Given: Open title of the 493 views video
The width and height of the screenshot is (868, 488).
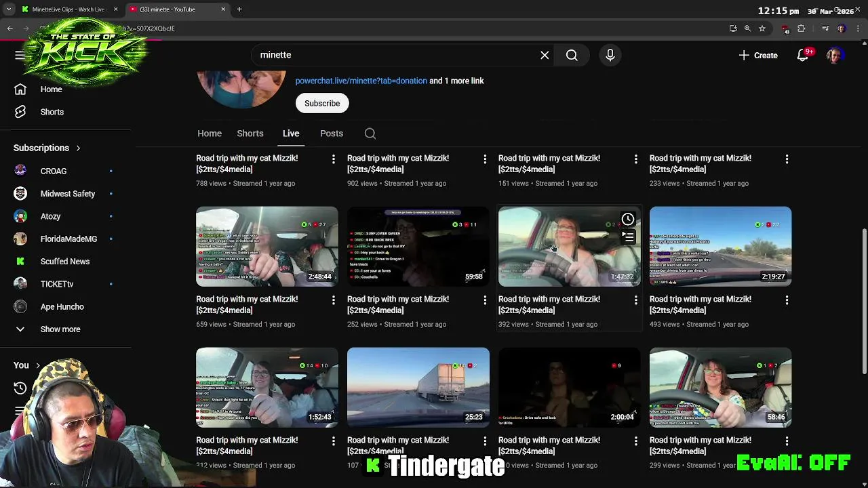Looking at the screenshot, I should (701, 304).
